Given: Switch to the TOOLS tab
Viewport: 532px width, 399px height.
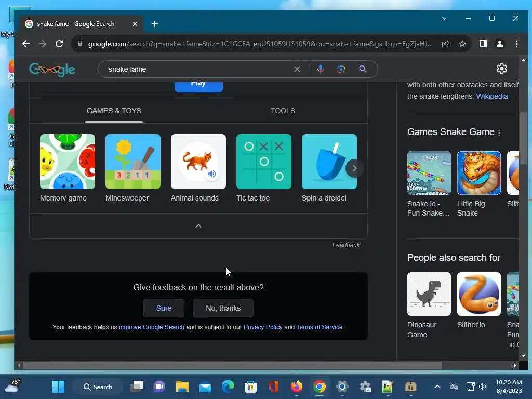Looking at the screenshot, I should tap(283, 111).
